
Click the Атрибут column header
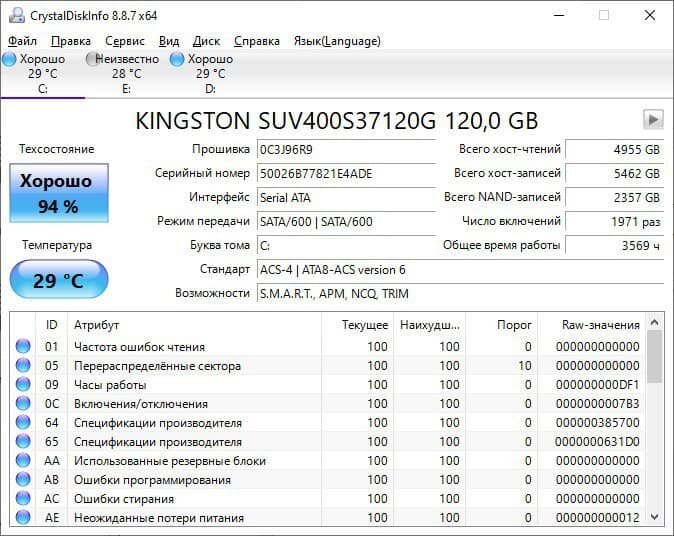click(x=194, y=325)
